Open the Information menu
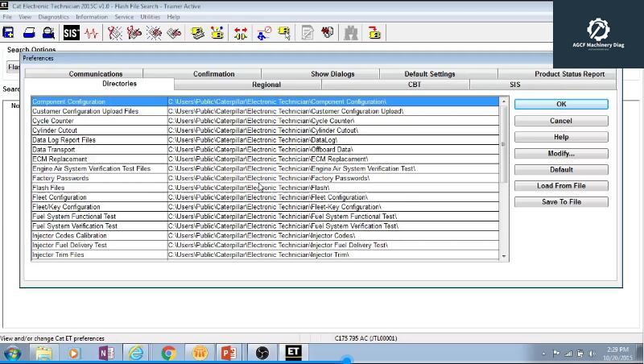The image size is (644, 364). [92, 17]
